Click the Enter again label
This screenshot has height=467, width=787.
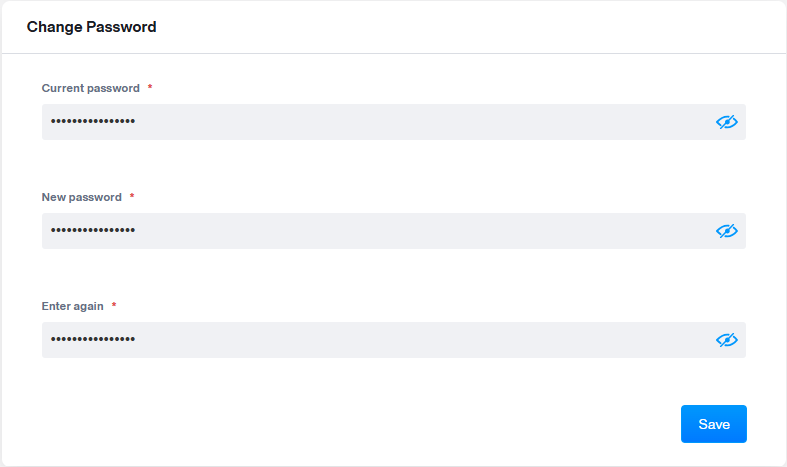[73, 306]
